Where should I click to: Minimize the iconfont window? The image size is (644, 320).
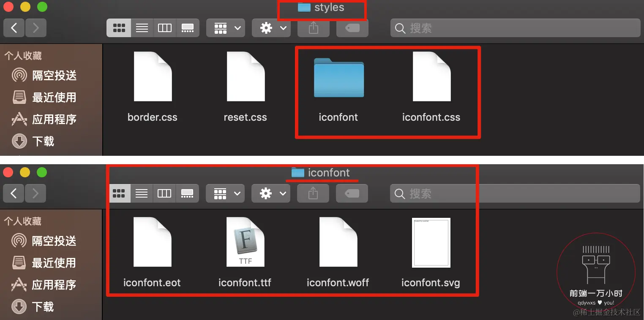(x=25, y=172)
